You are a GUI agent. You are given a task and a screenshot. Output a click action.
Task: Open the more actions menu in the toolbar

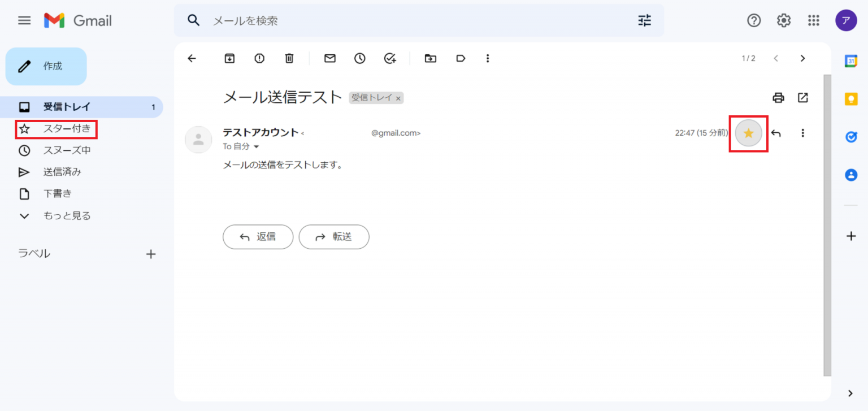pos(487,58)
